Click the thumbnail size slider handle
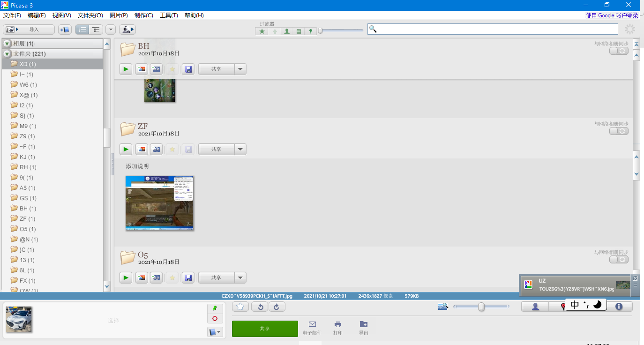The height and width of the screenshot is (345, 644). tap(481, 307)
